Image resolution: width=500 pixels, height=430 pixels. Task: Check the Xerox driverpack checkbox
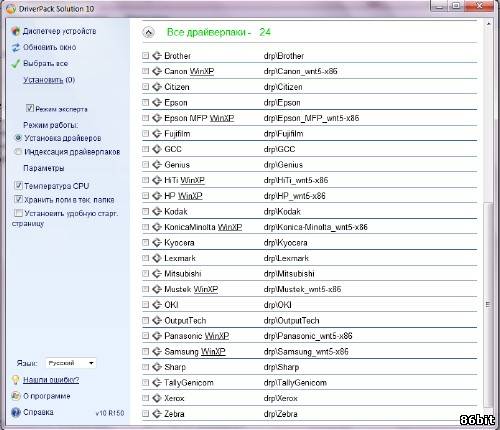[145, 398]
